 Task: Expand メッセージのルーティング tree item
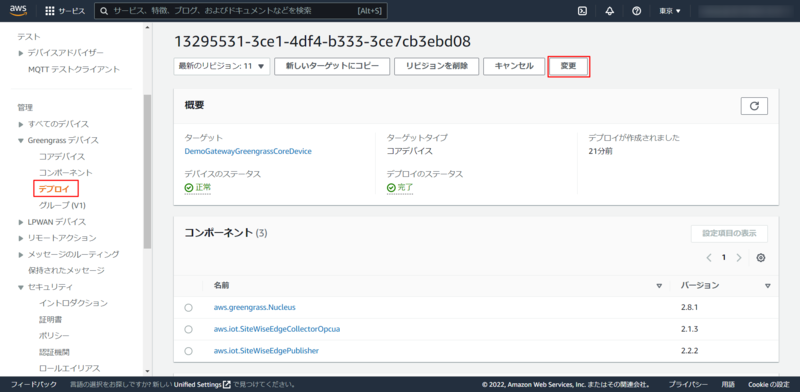20,255
